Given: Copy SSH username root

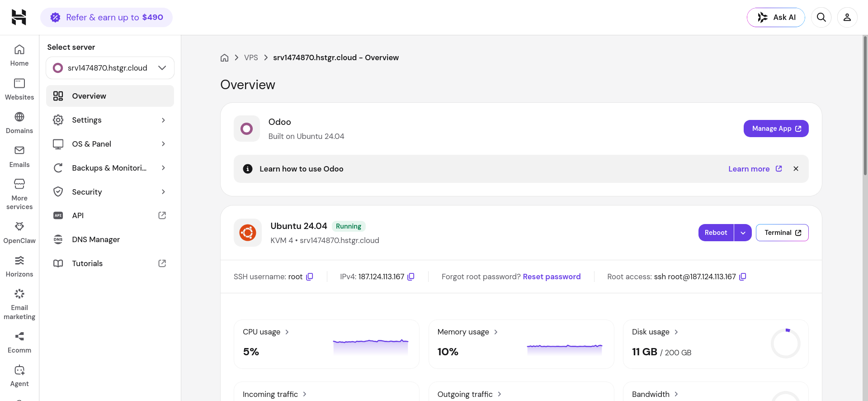Looking at the screenshot, I should coord(310,277).
